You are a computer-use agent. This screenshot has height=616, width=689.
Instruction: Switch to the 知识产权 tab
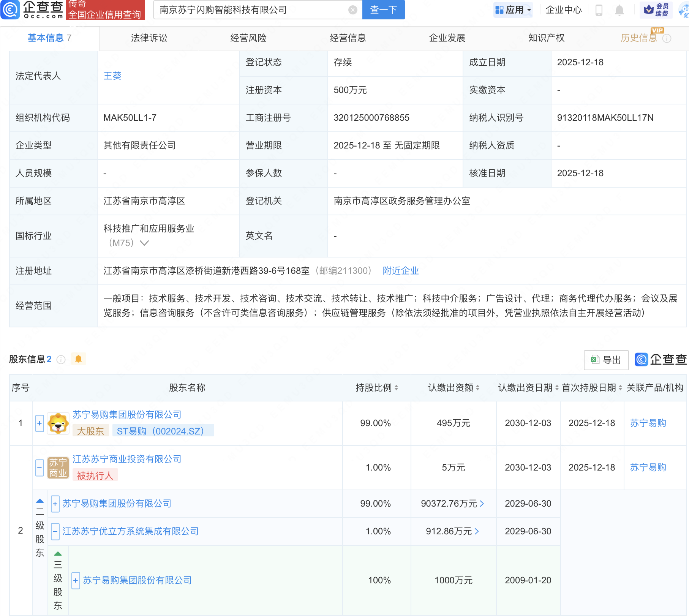tap(546, 38)
